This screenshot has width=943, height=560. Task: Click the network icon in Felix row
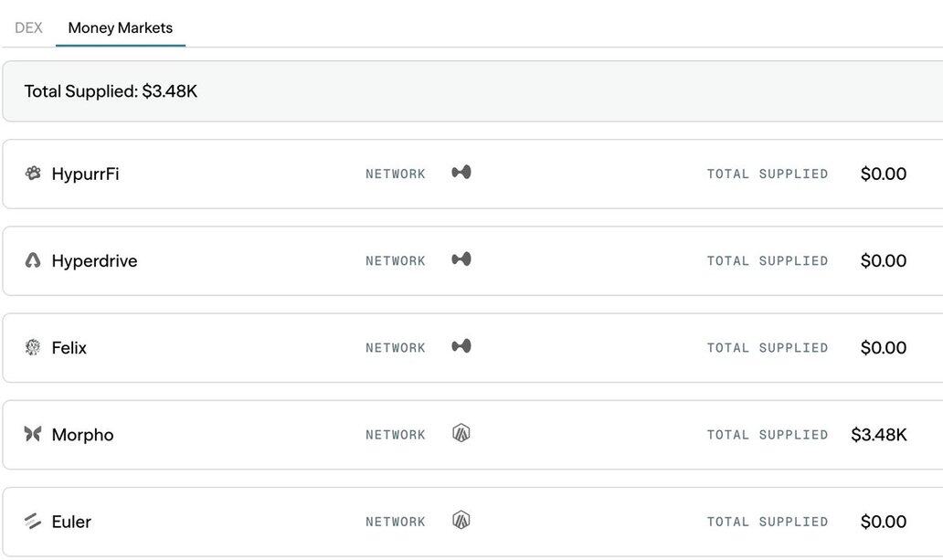(x=461, y=346)
